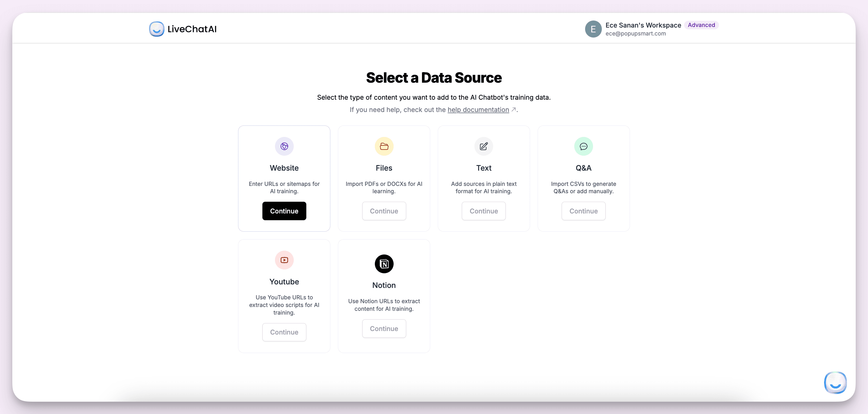The image size is (868, 414).
Task: Click the Youtube card title
Action: tap(284, 281)
